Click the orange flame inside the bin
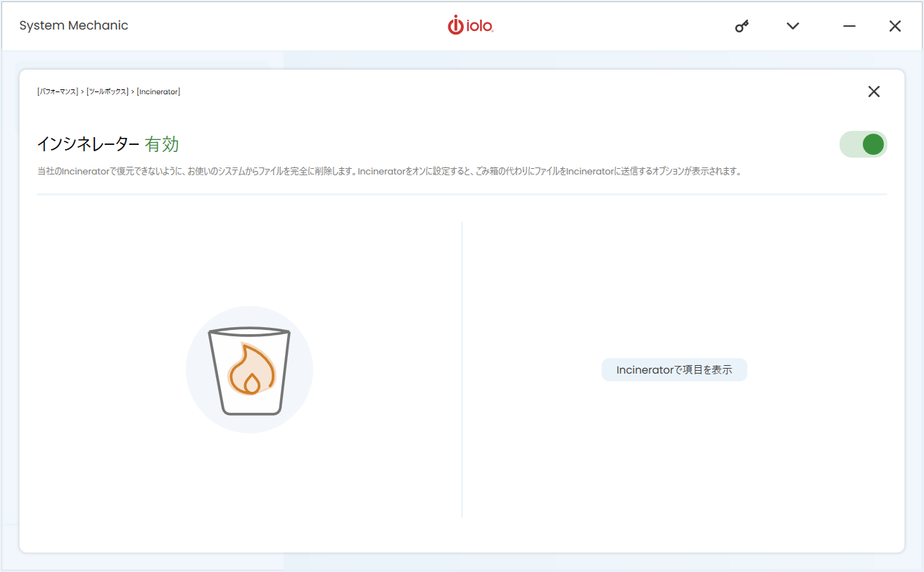Image resolution: width=924 pixels, height=572 pixels. [x=251, y=371]
